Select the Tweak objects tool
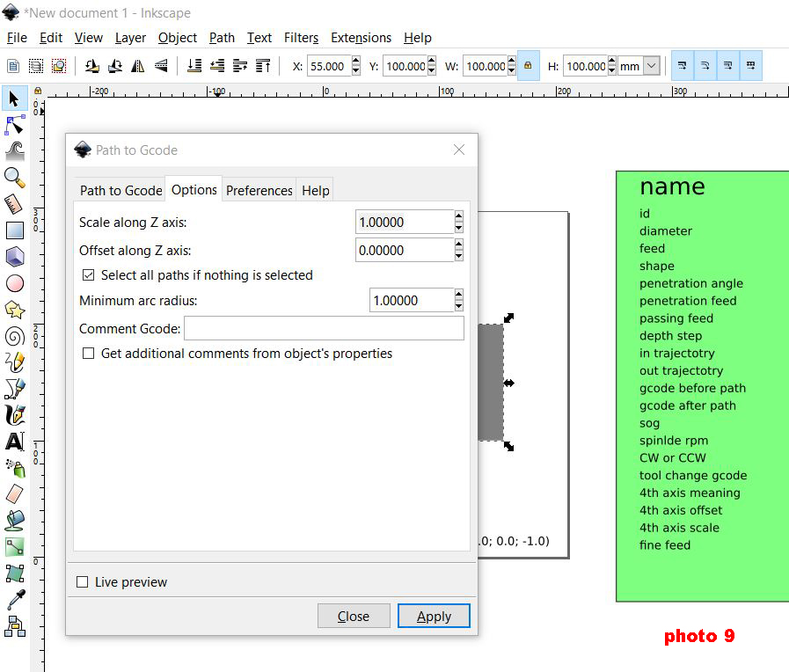This screenshot has height=672, width=789. click(14, 151)
